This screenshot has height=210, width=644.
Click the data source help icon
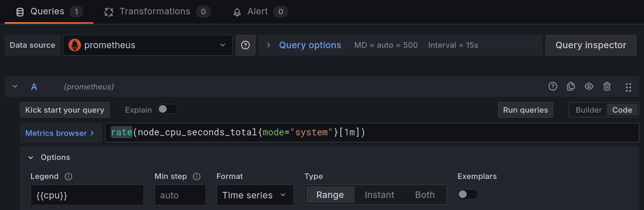pos(245,45)
